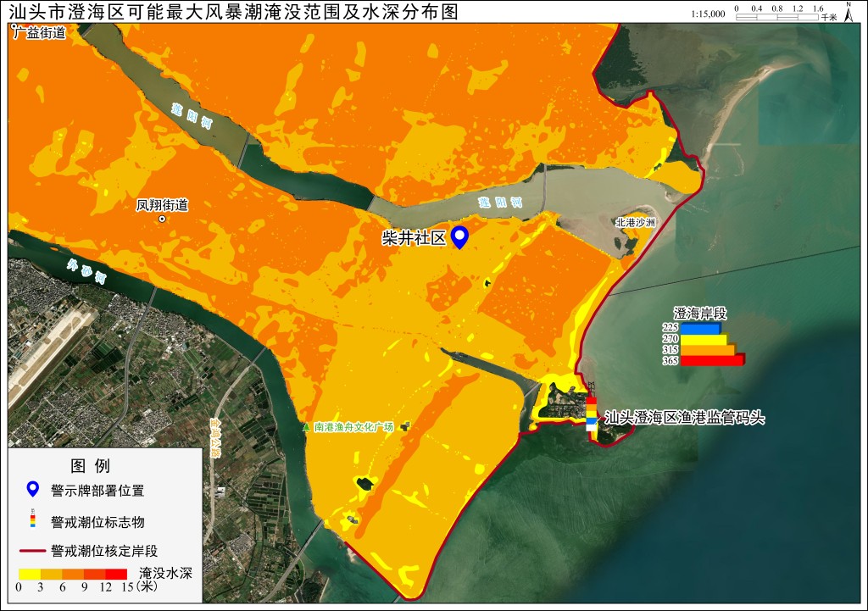Click the 外砂河 river label

point(86,270)
